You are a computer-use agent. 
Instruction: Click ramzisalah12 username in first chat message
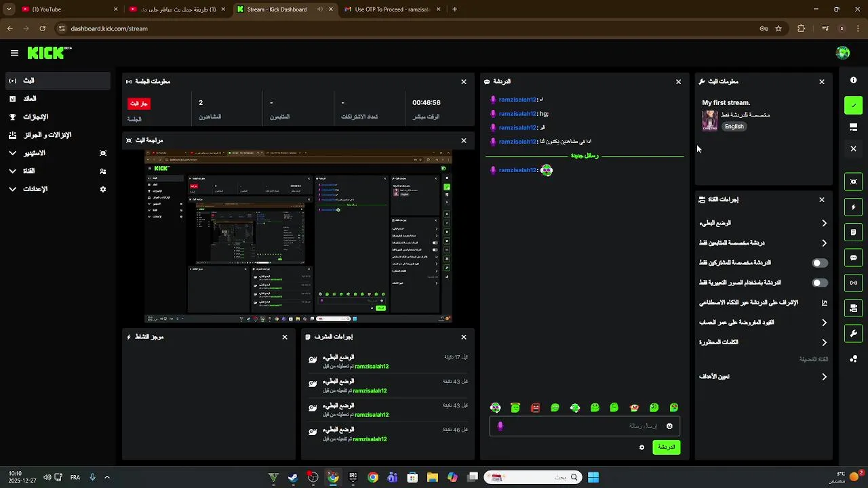(517, 100)
